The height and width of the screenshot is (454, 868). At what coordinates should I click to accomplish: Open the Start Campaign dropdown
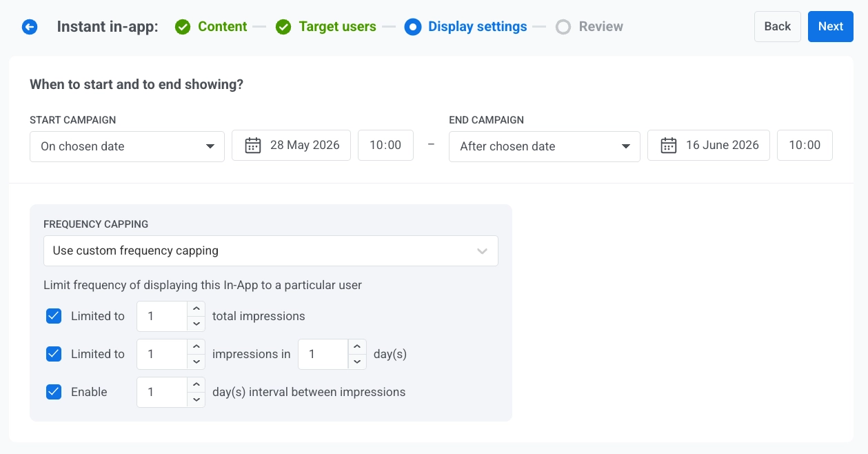click(x=127, y=146)
